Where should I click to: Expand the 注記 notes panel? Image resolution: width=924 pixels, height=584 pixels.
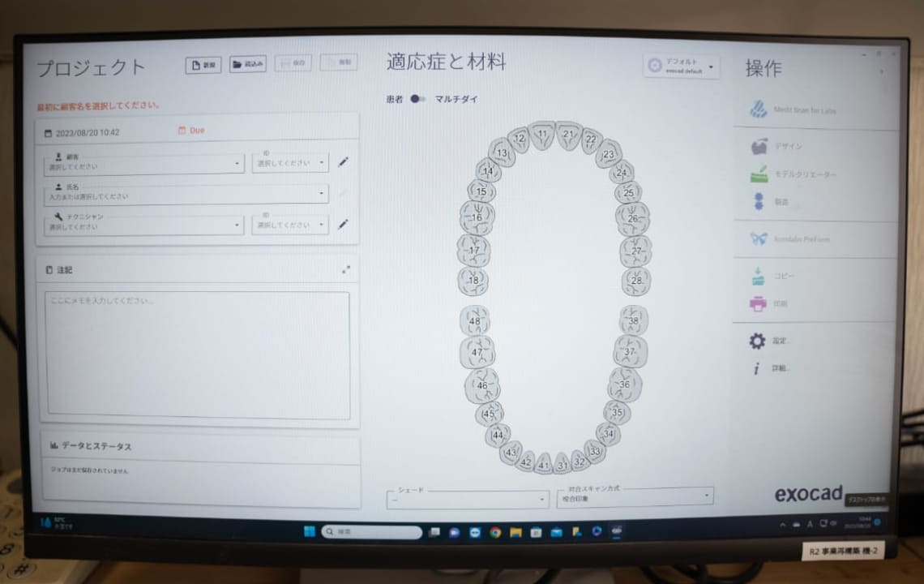(x=346, y=269)
